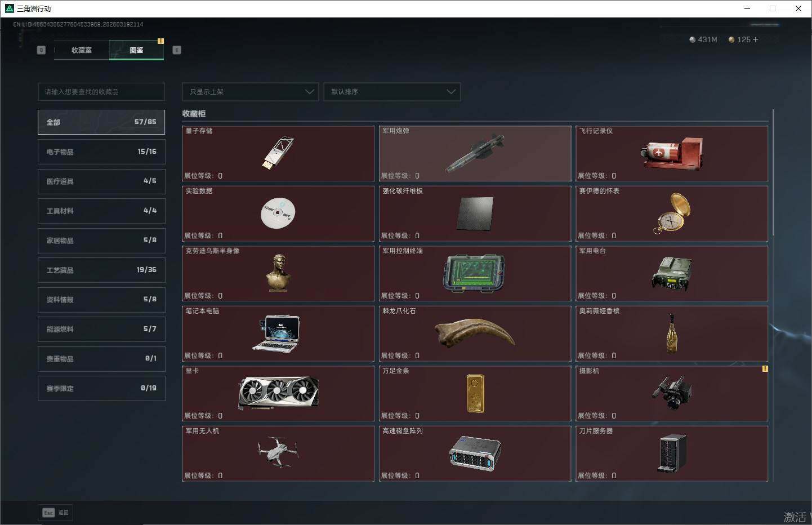The image size is (812, 525).
Task: Show the 工具材料 category
Action: 101,211
